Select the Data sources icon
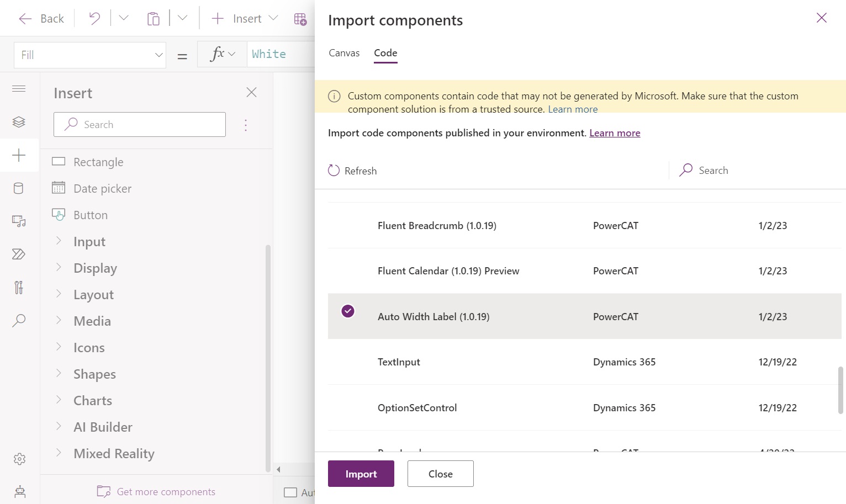 19,188
